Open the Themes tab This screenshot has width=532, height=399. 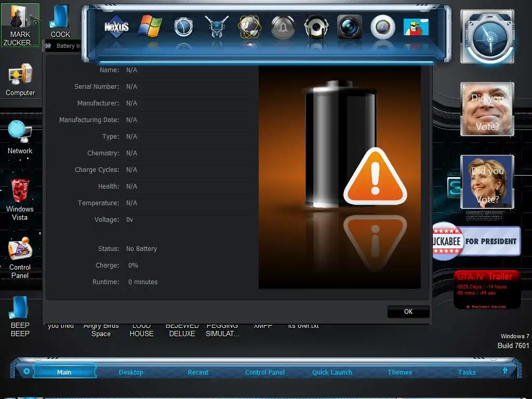400,372
